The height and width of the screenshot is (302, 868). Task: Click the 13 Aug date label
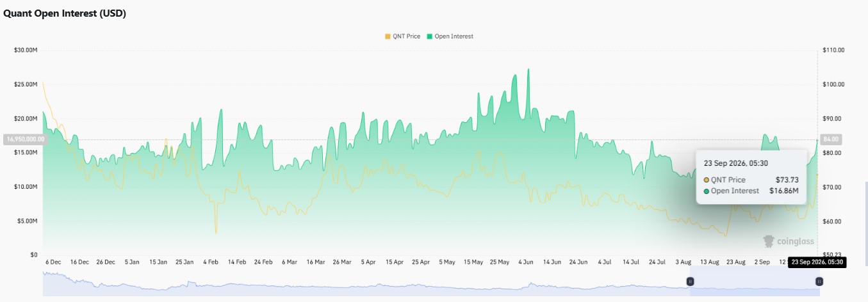pos(709,262)
